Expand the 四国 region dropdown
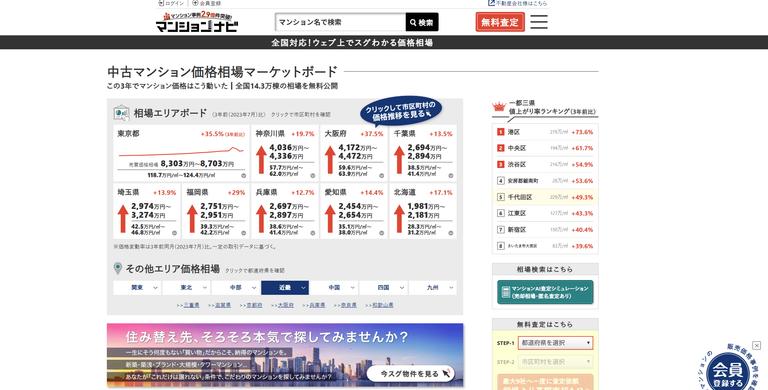Image resolution: width=768 pixels, height=390 pixels. (384, 288)
